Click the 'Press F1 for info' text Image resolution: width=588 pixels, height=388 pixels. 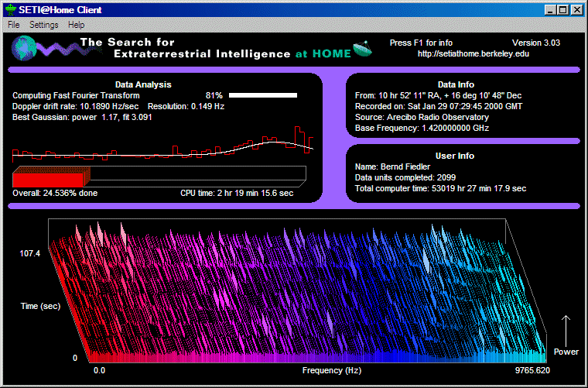pos(421,43)
